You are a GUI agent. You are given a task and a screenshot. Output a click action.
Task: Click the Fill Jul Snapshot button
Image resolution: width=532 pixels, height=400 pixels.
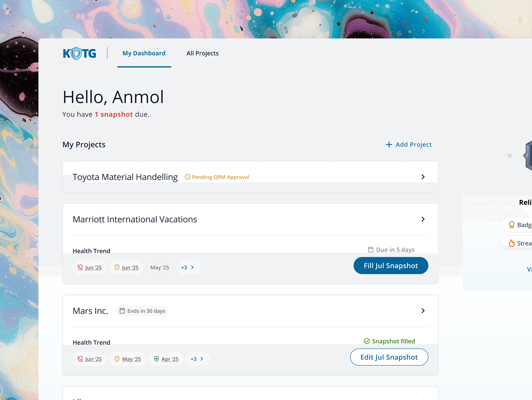(391, 266)
